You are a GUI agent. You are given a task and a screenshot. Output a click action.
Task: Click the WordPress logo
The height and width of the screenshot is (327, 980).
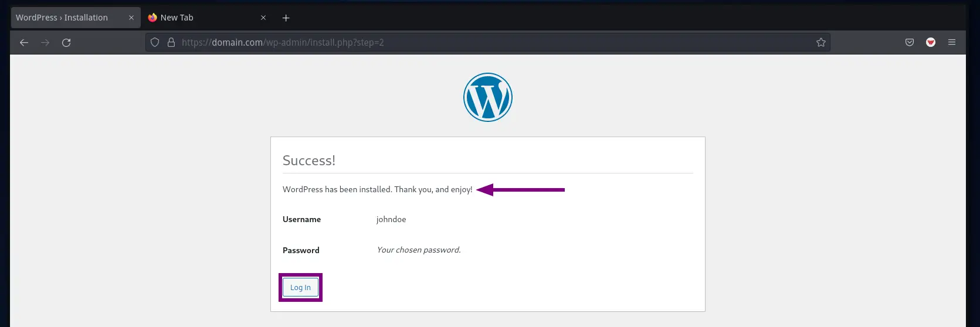click(x=488, y=97)
